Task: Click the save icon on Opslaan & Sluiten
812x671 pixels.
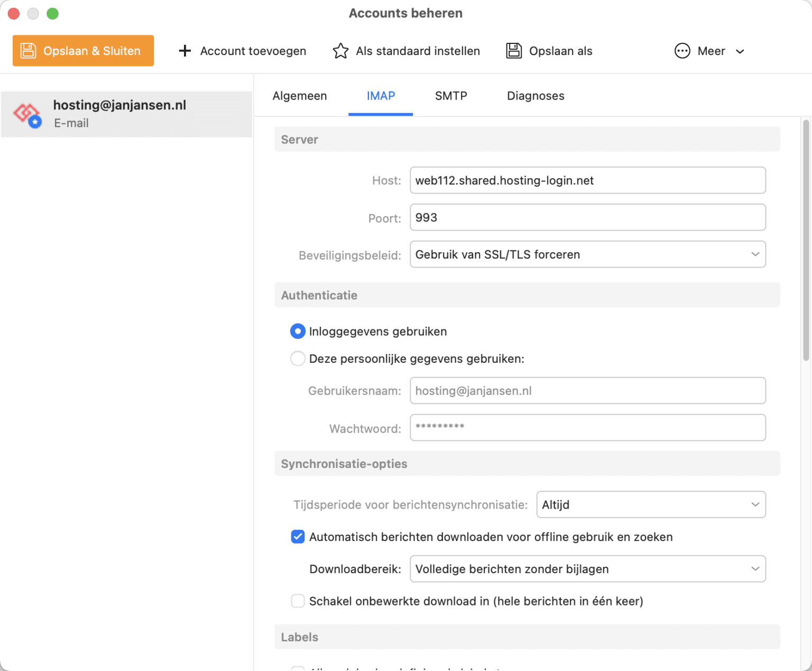Action: 28,50
